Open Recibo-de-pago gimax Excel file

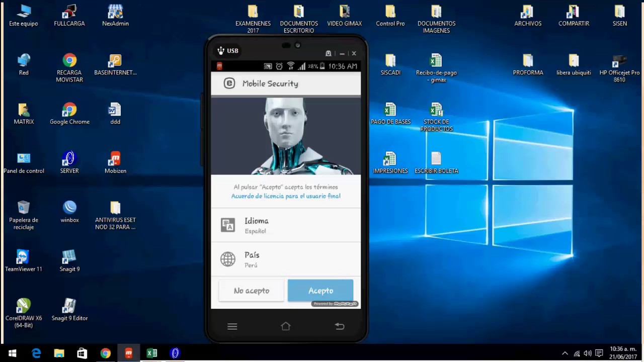[436, 68]
